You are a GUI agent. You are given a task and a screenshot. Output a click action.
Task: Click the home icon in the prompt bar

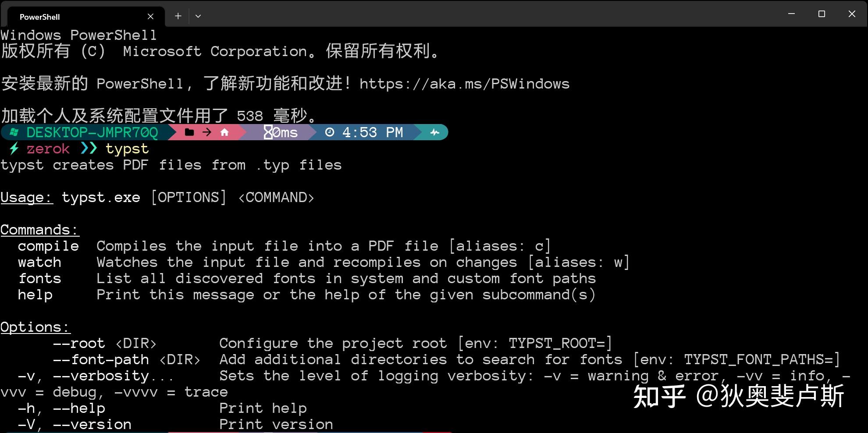tap(224, 132)
